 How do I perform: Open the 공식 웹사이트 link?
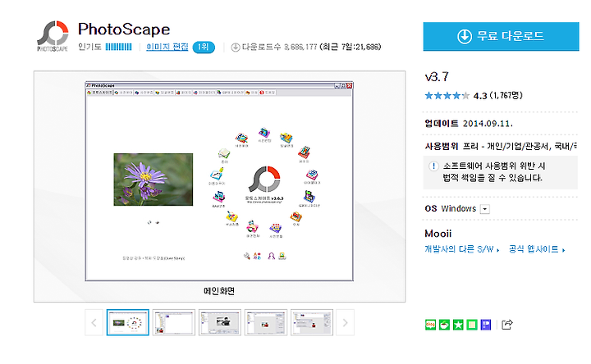pos(537,249)
